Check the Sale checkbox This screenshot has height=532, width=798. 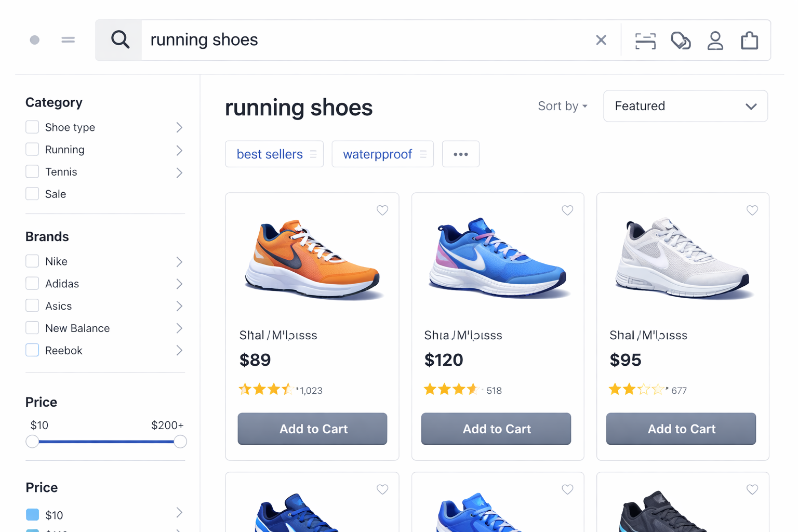32,194
